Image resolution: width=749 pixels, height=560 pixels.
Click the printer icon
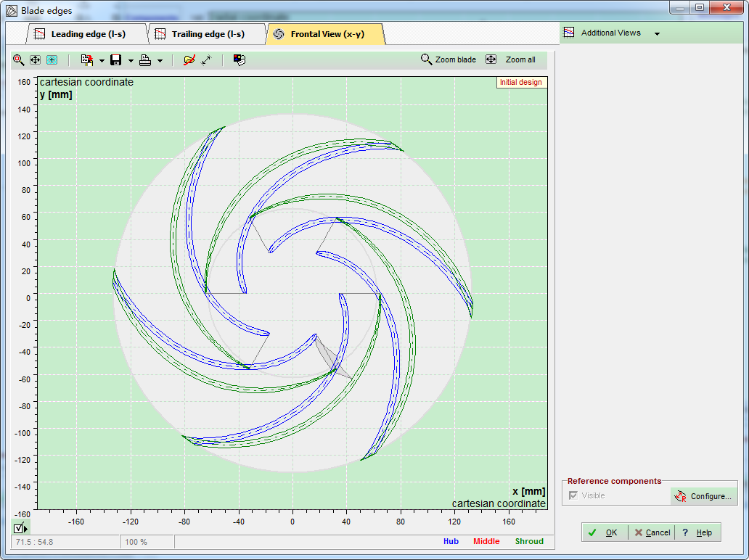[x=145, y=59]
